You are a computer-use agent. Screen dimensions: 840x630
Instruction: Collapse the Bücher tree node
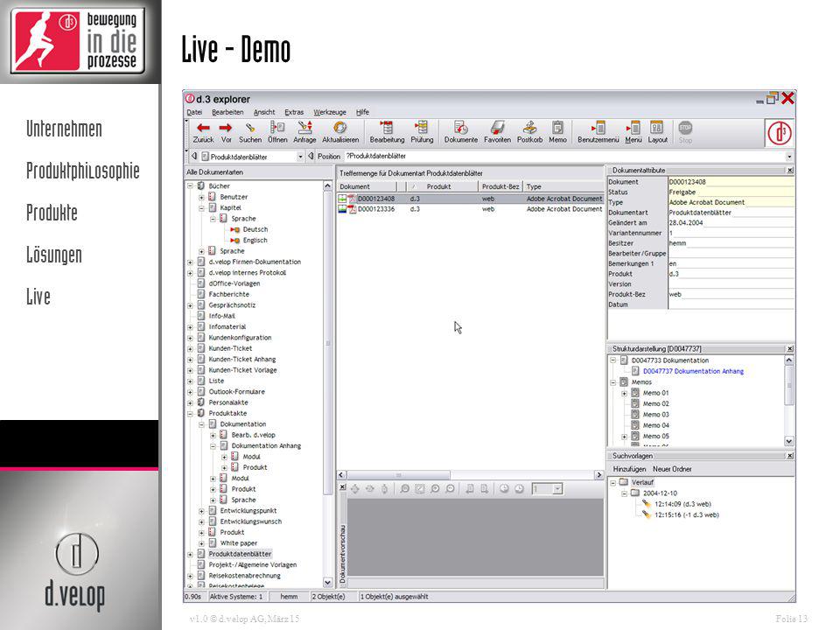[190, 185]
